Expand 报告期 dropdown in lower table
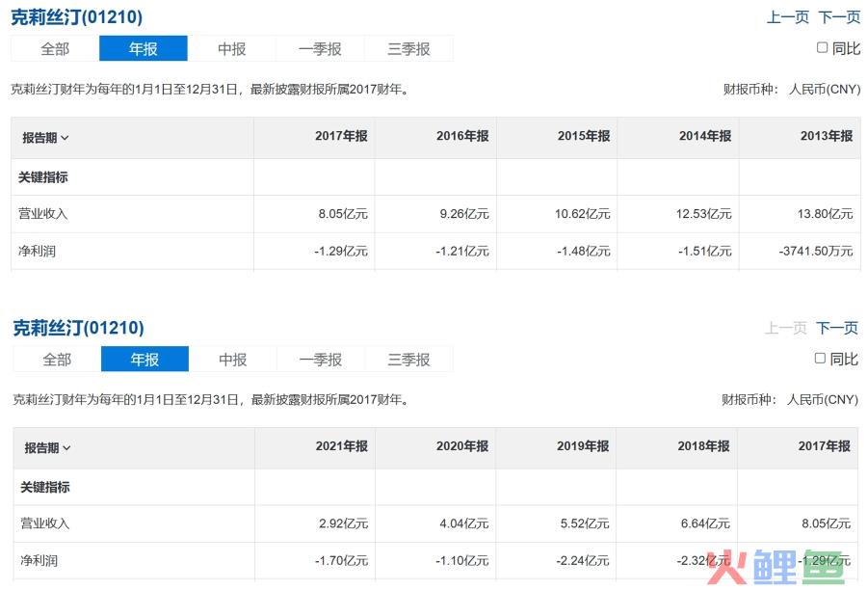Viewport: 868px width, 590px height. pyautogui.click(x=47, y=447)
